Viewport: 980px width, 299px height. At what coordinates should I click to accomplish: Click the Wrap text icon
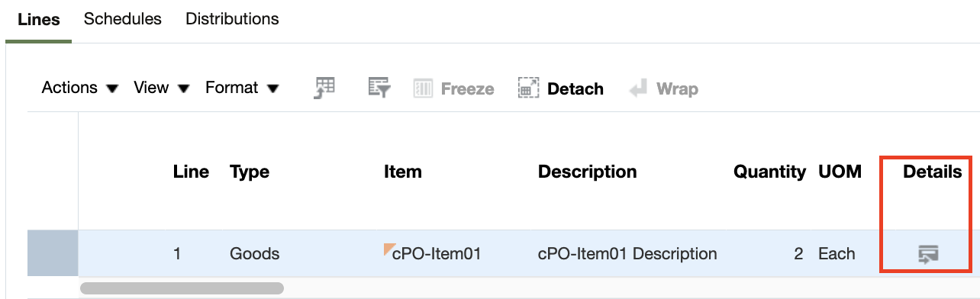click(x=638, y=89)
